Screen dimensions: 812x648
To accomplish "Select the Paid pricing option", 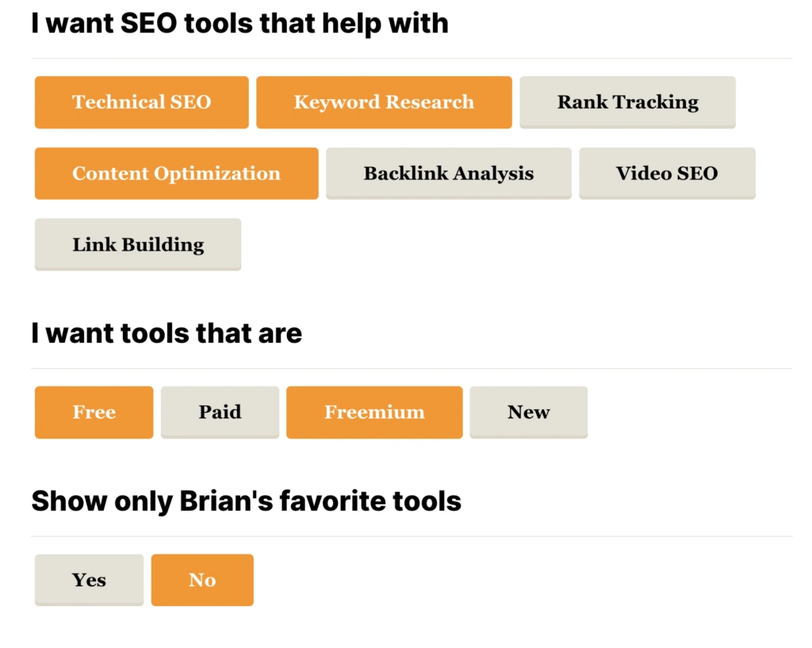I will pyautogui.click(x=220, y=412).
